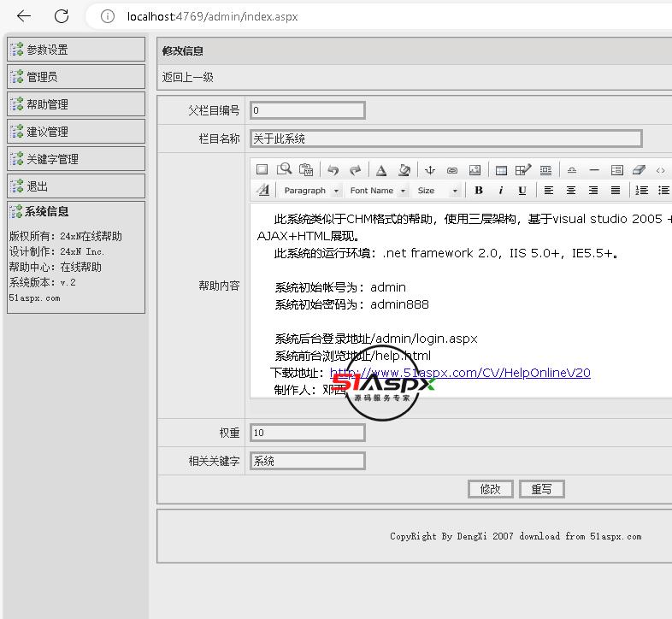This screenshot has width=672, height=619.
Task: Toggle HTML source view angle brackets icon
Action: point(660,170)
